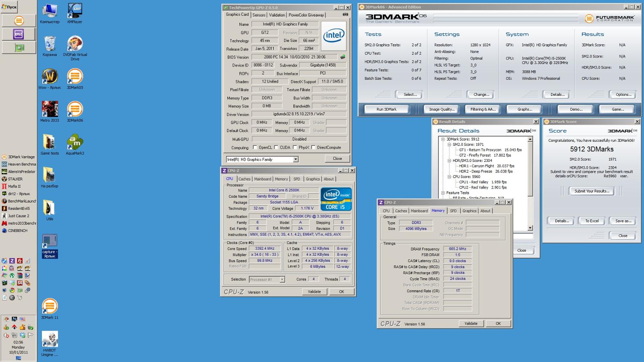Open the Recycle Bin icon

50,46
